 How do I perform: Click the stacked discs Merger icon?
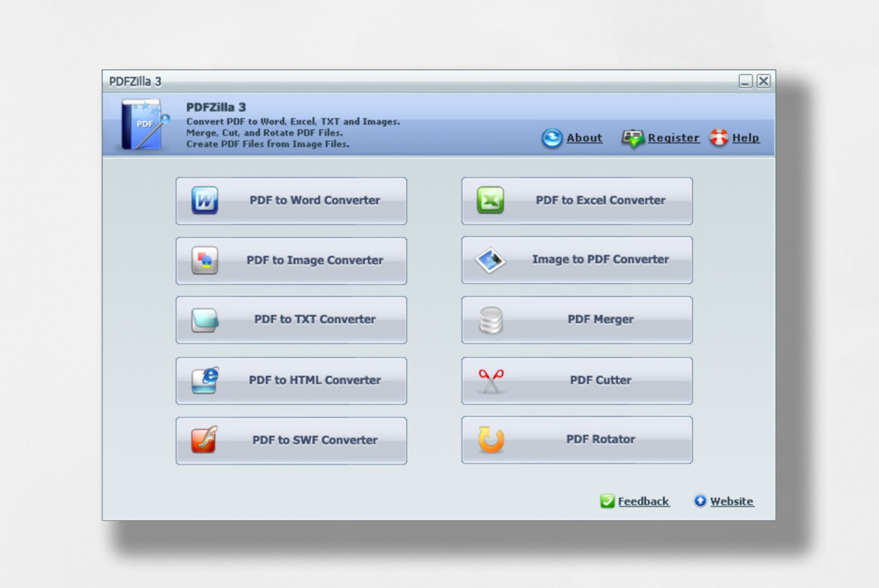[x=491, y=320]
